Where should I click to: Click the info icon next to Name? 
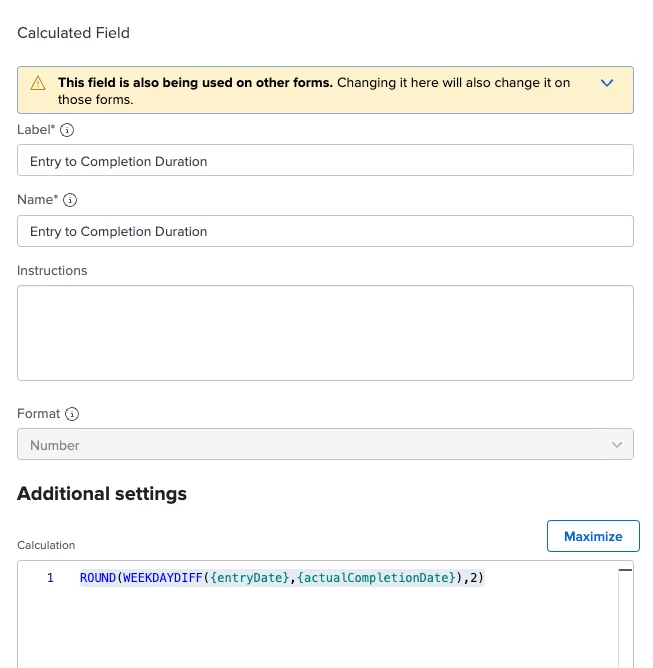70,200
